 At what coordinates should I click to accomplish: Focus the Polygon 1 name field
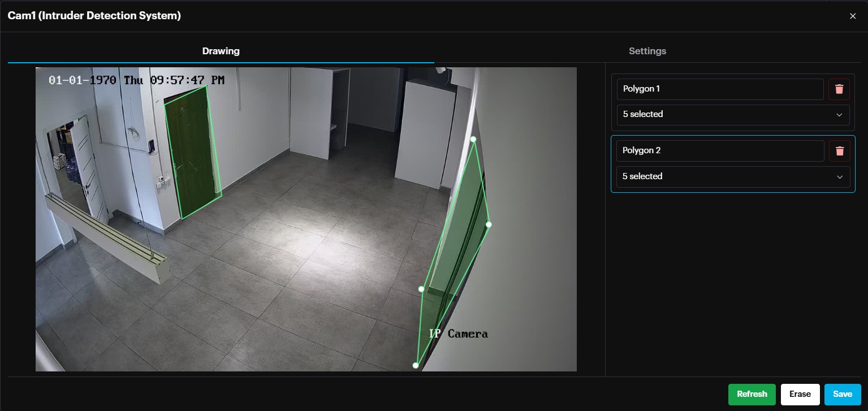(x=719, y=89)
